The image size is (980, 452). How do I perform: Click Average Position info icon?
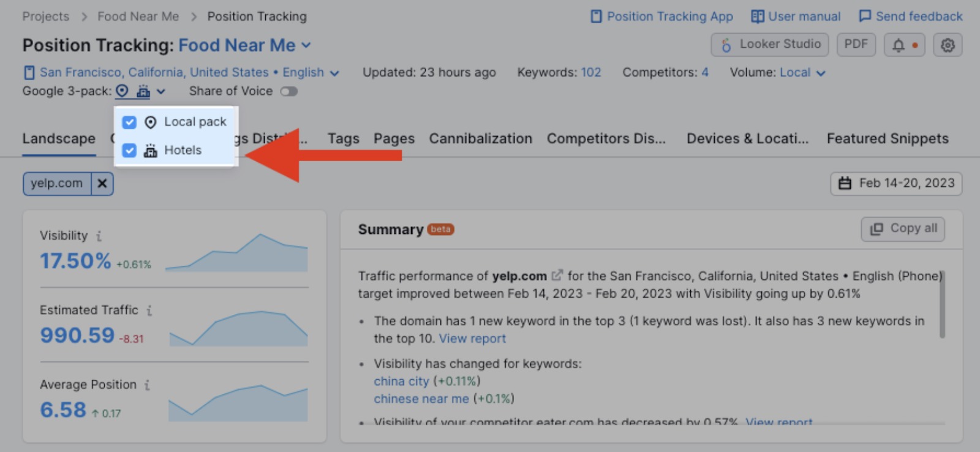pyautogui.click(x=147, y=385)
